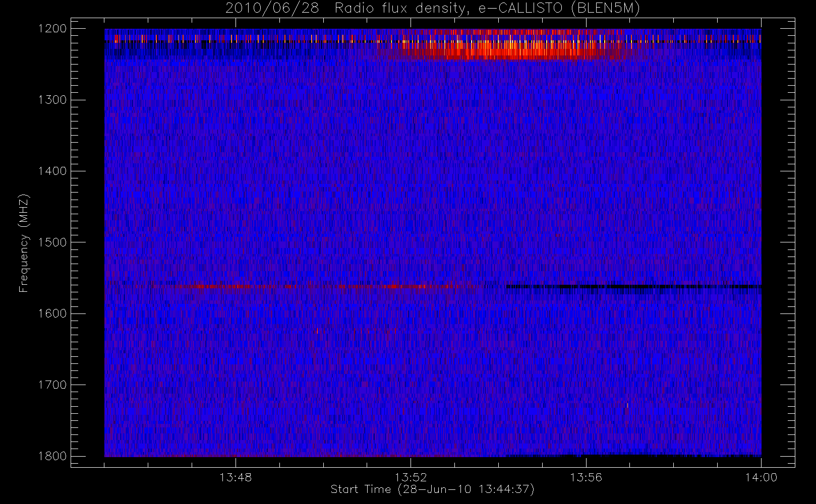Viewport: 816px width, 504px height.
Task: Click the 1300 frequency tick label
Action: click(x=52, y=100)
